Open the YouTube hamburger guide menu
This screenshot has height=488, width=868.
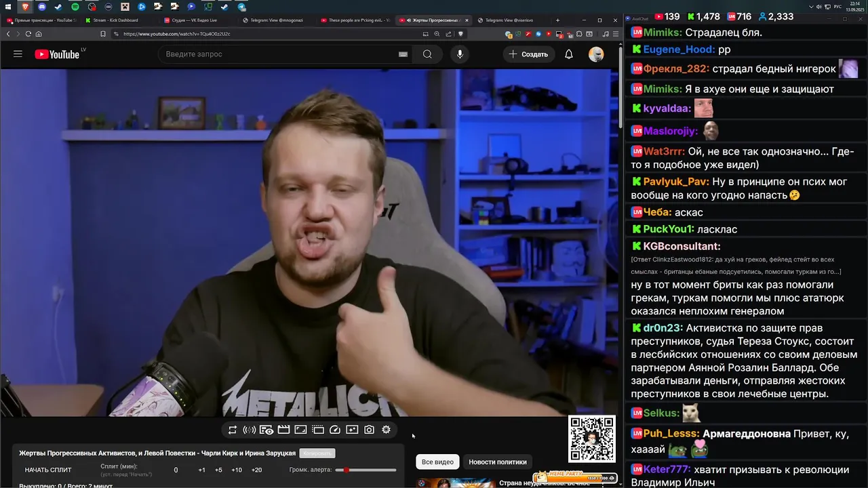(18, 54)
